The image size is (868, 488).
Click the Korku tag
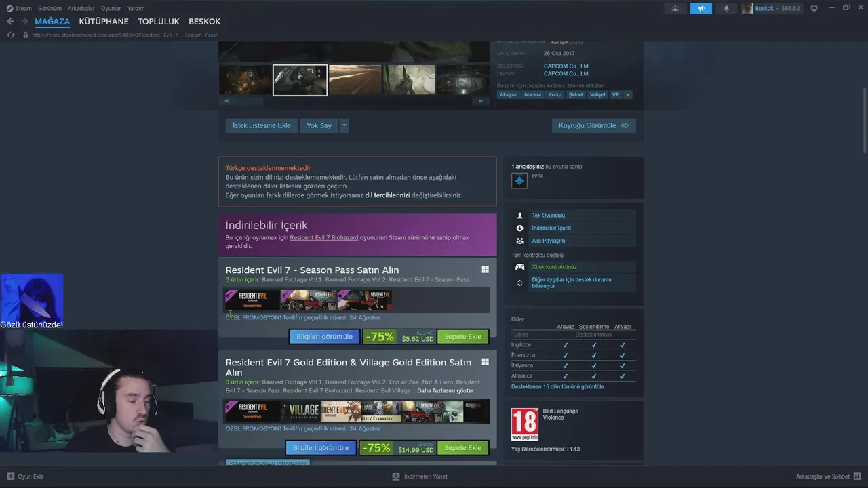coord(555,94)
